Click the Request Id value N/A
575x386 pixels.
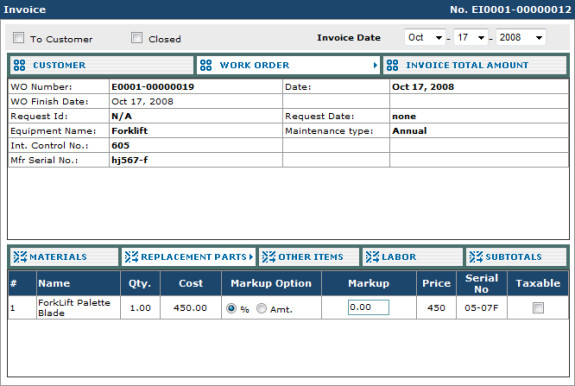pos(122,116)
